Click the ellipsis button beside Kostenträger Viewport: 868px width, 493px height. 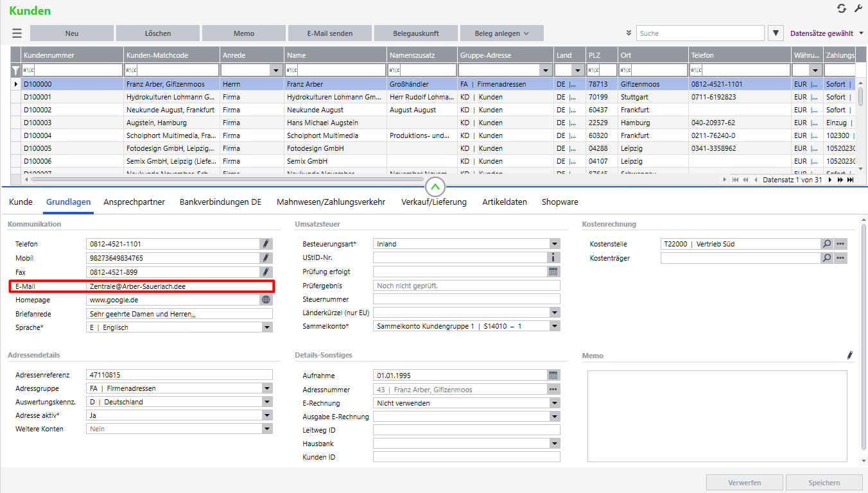point(841,258)
